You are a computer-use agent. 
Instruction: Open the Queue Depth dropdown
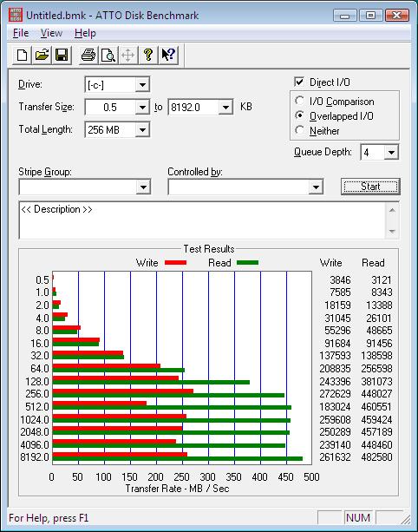pos(391,153)
